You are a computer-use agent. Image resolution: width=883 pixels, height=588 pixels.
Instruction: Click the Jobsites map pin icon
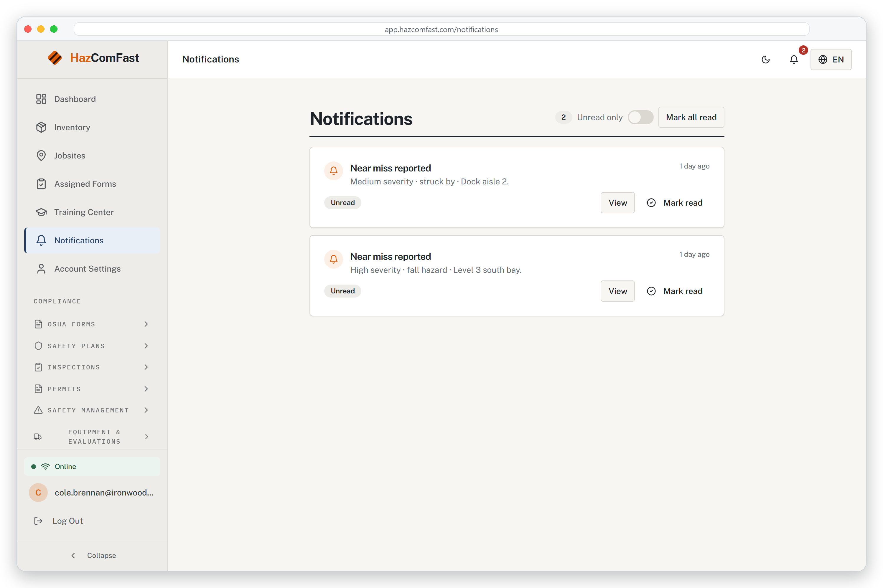[41, 156]
